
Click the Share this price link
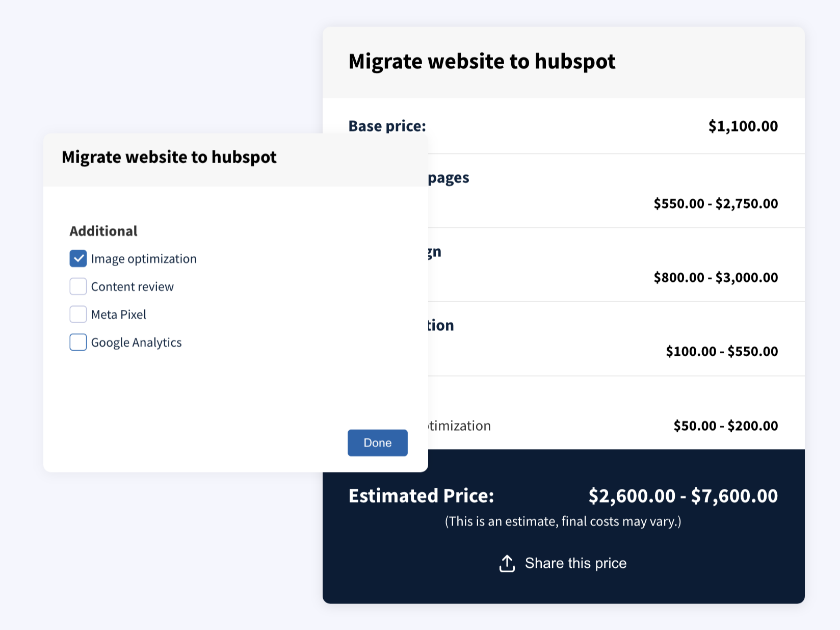point(575,563)
